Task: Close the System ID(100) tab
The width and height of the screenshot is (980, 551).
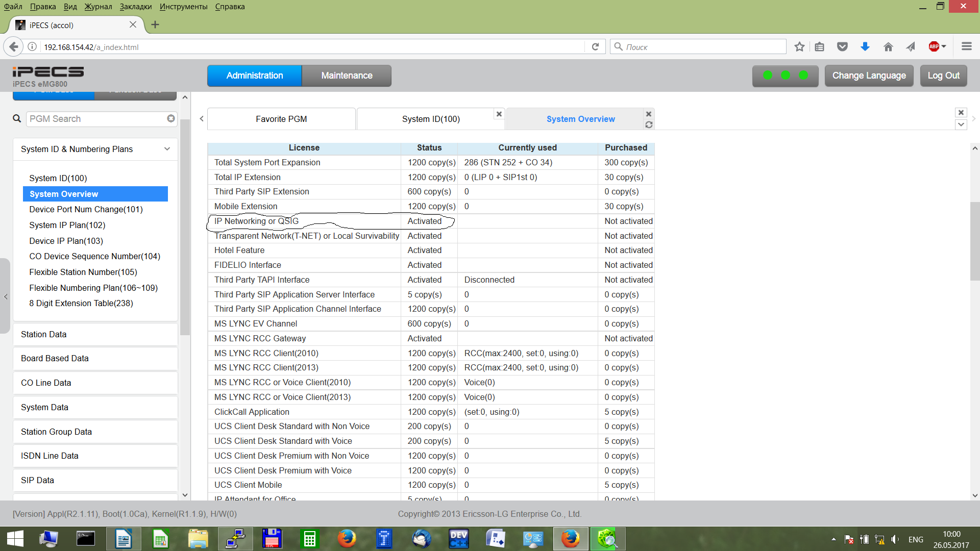Action: pyautogui.click(x=499, y=114)
